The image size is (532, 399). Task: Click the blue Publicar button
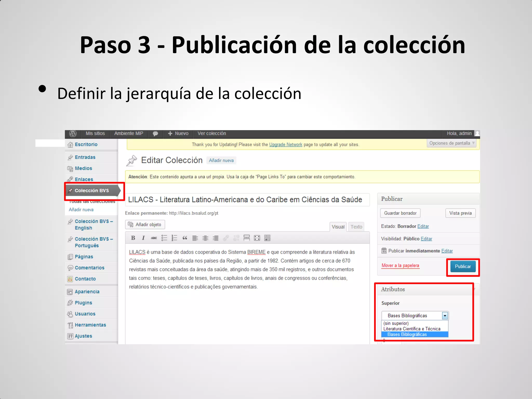463,267
